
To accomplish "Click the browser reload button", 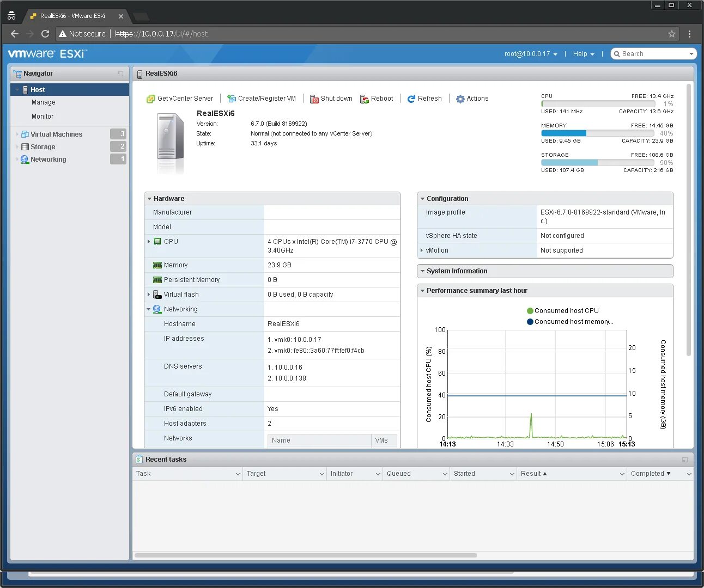I will [45, 34].
